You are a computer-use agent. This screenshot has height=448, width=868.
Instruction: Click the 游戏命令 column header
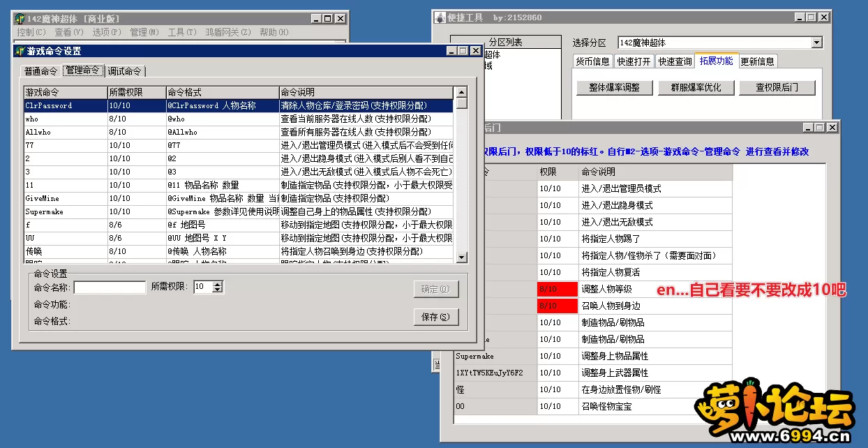[65, 92]
